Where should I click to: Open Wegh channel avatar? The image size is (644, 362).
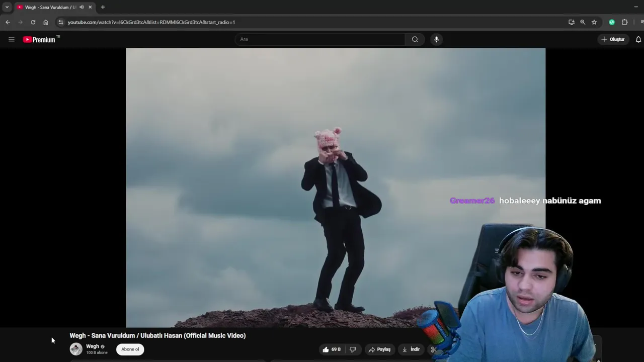coord(76,349)
